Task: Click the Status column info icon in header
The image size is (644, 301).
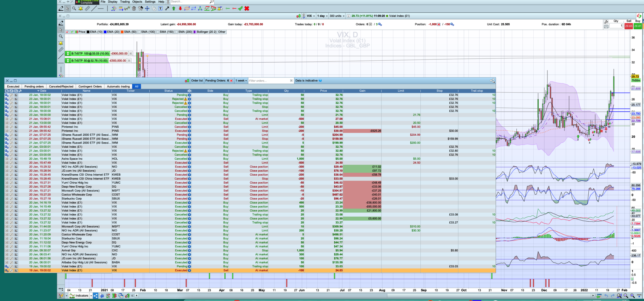Action: pyautogui.click(x=189, y=91)
